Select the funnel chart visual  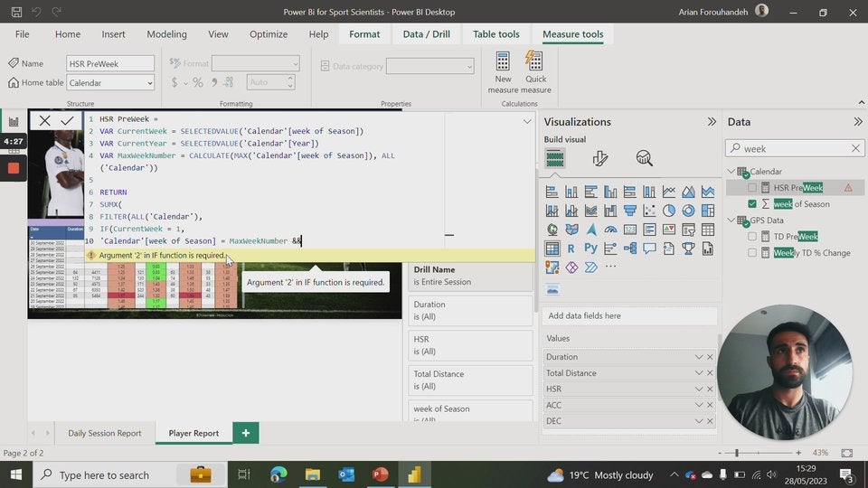[x=630, y=211]
